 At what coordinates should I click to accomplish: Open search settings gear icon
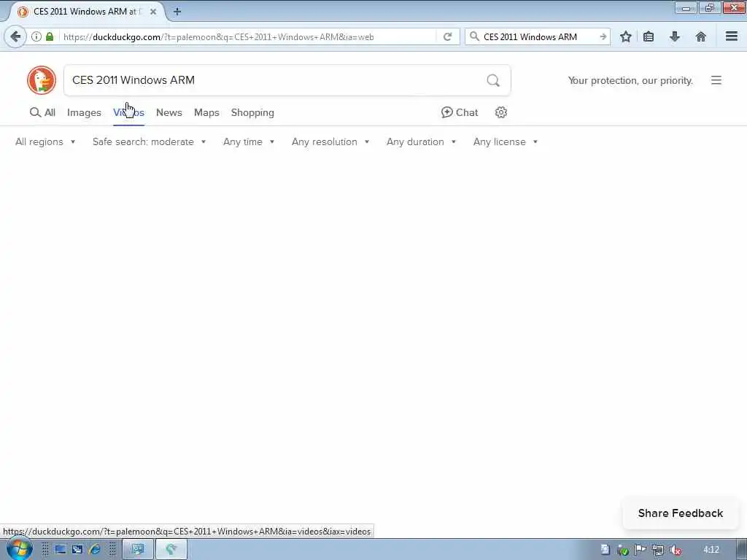(x=500, y=112)
